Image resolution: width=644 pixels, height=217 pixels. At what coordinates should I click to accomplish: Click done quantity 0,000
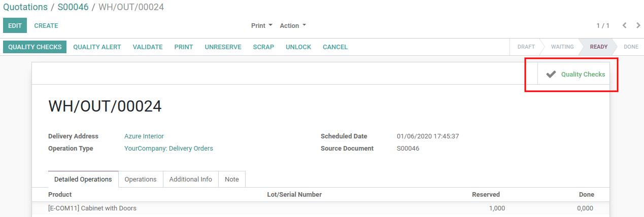coord(585,208)
